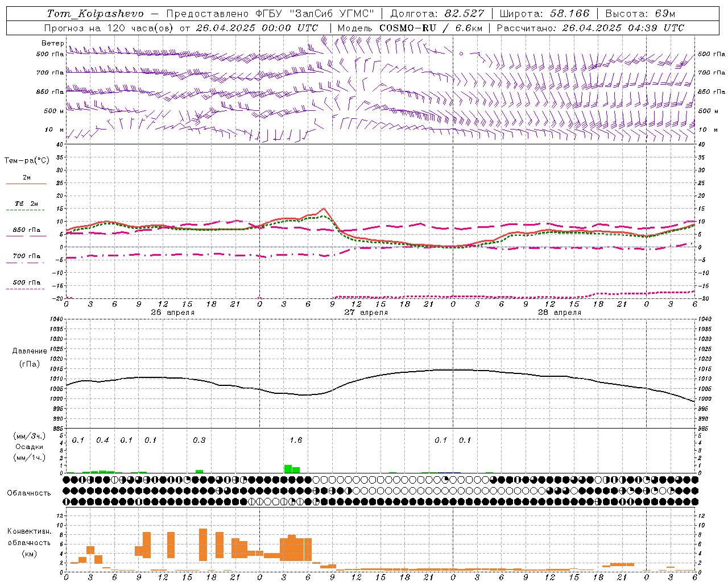Click the tallest green precipitation bar

pos(288,469)
